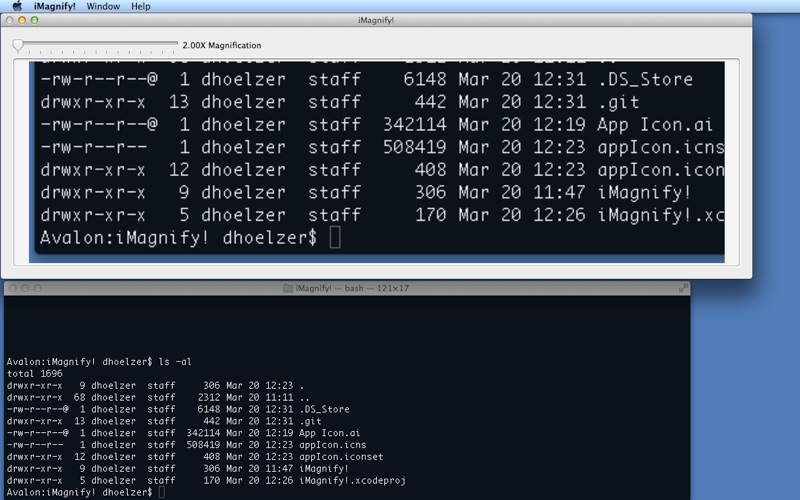Click 'ls -al' command in Terminal window

[175, 362]
